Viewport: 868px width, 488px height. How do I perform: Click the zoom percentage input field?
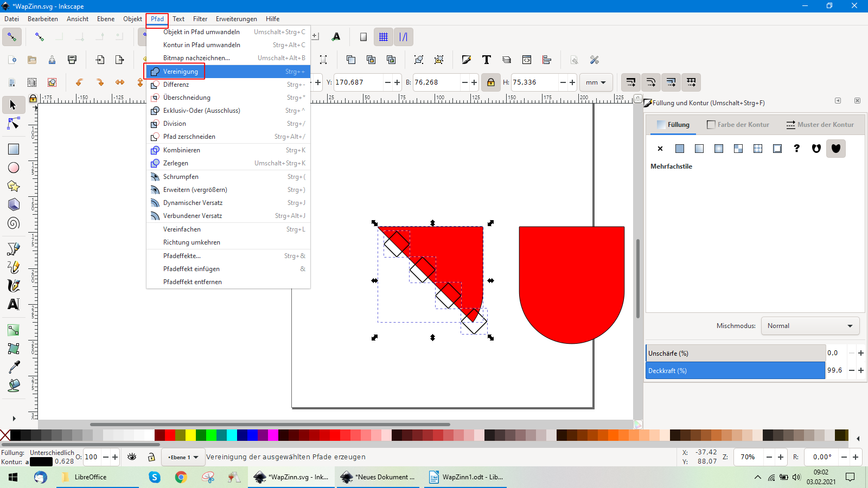click(749, 457)
